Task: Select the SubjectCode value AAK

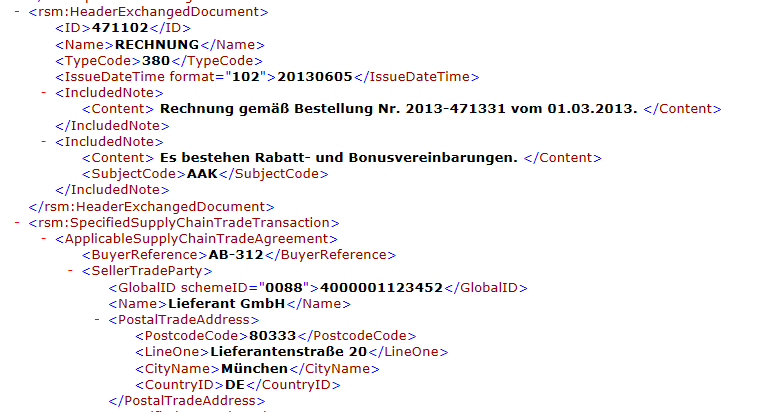Action: pyautogui.click(x=202, y=174)
